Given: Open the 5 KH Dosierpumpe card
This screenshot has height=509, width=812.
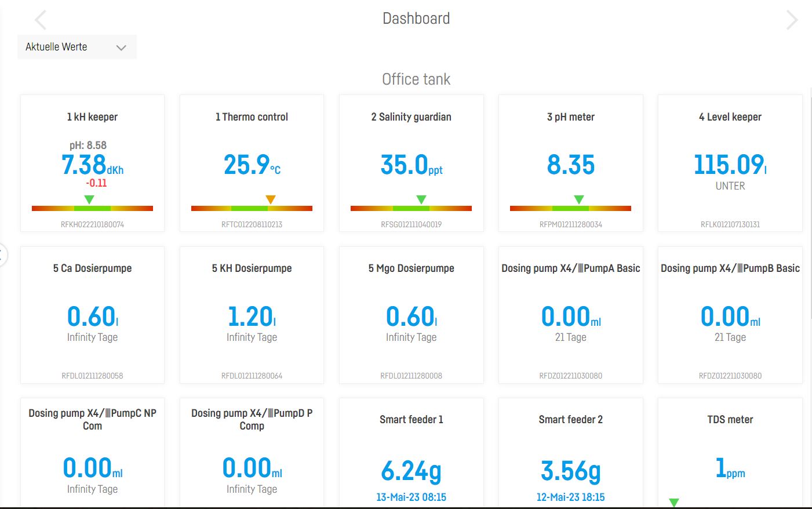Looking at the screenshot, I should click(x=252, y=315).
